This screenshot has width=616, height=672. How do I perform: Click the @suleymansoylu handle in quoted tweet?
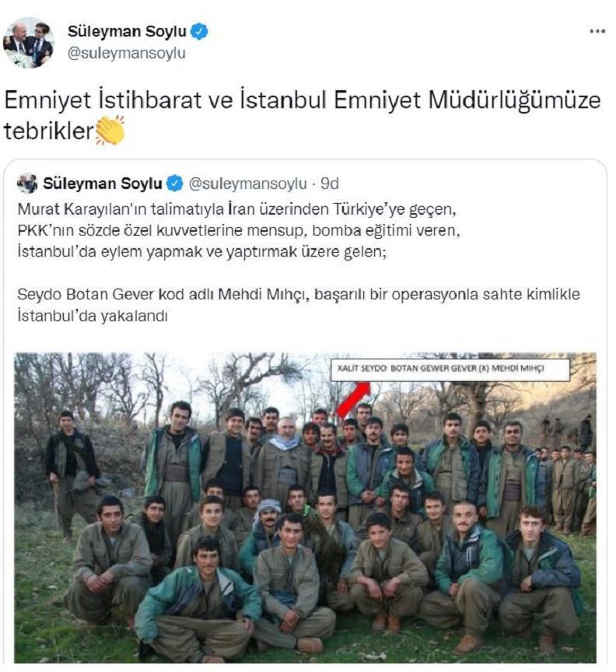pyautogui.click(x=248, y=184)
